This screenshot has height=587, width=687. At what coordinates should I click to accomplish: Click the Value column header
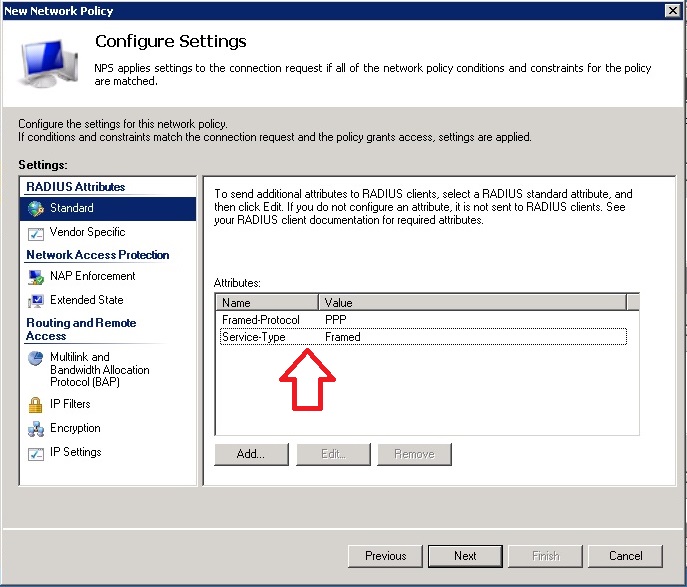[x=471, y=302]
